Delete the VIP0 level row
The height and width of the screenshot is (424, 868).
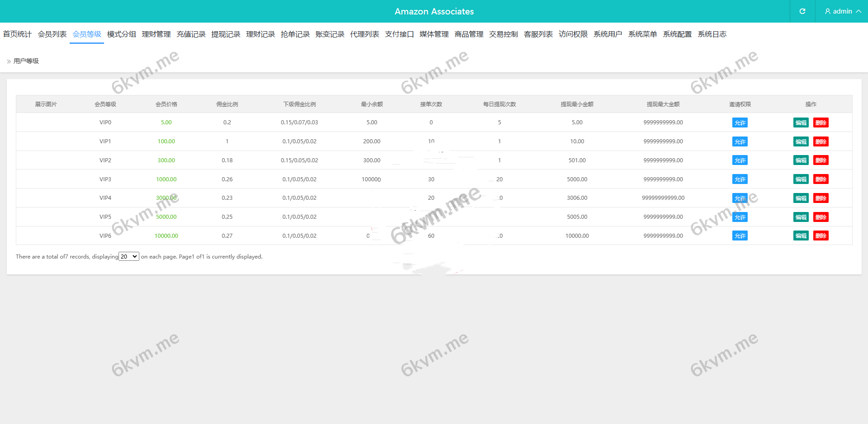[x=821, y=123]
